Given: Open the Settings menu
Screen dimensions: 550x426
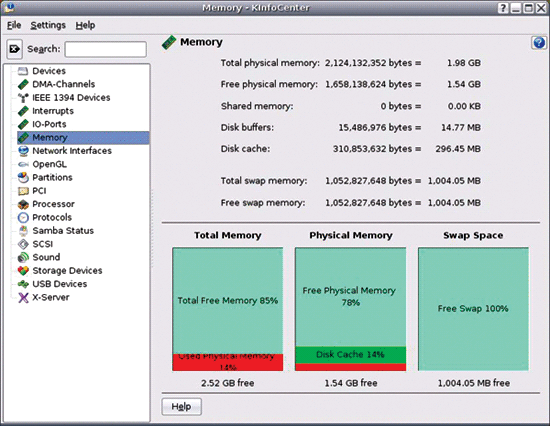Looking at the screenshot, I should [48, 25].
